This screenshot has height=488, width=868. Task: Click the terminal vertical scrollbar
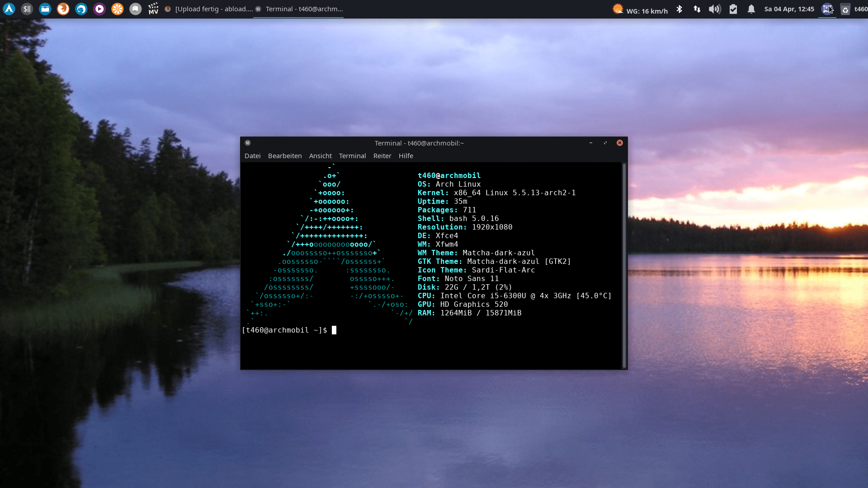click(624, 266)
